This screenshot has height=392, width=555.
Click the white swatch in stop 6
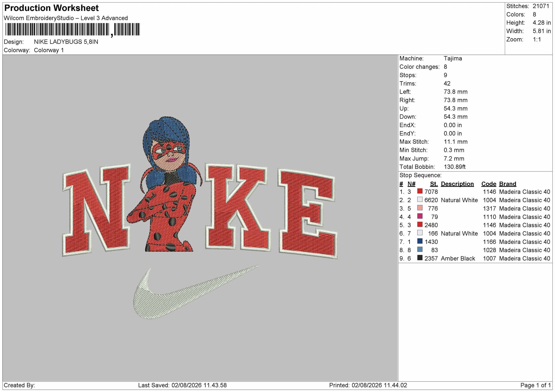coord(420,233)
